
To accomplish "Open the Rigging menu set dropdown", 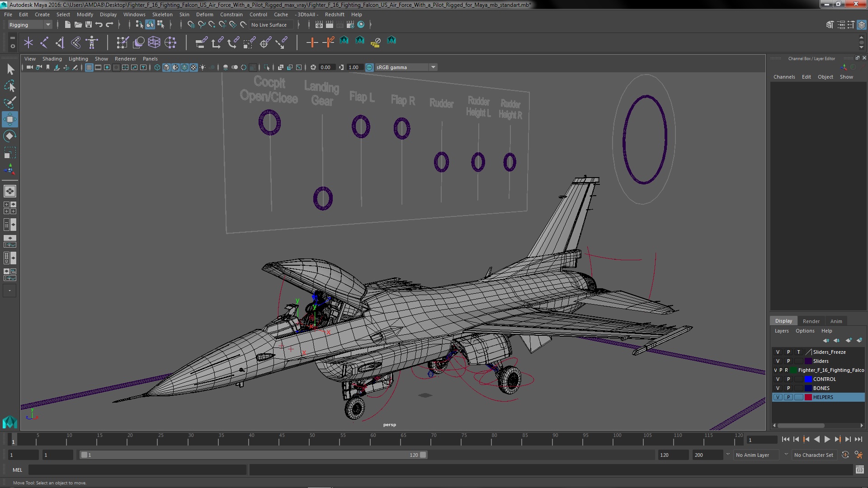I will (x=30, y=25).
